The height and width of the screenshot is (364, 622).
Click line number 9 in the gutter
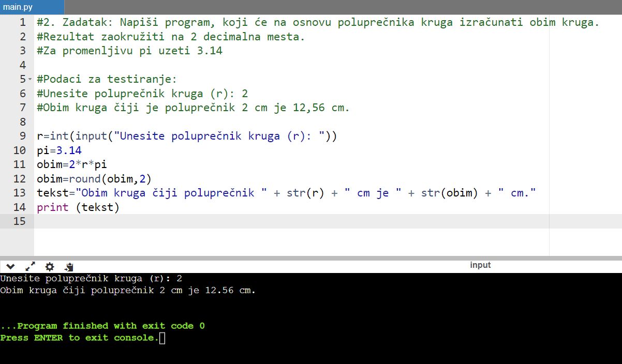coord(22,136)
